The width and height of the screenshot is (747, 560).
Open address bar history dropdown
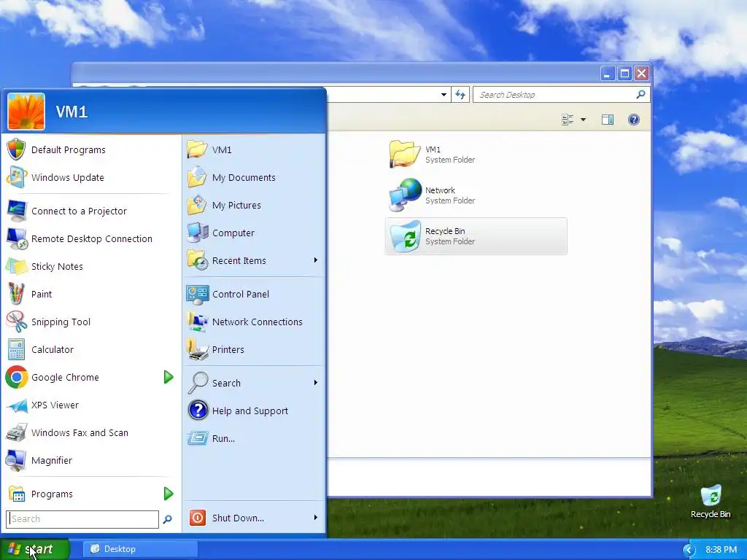click(444, 95)
